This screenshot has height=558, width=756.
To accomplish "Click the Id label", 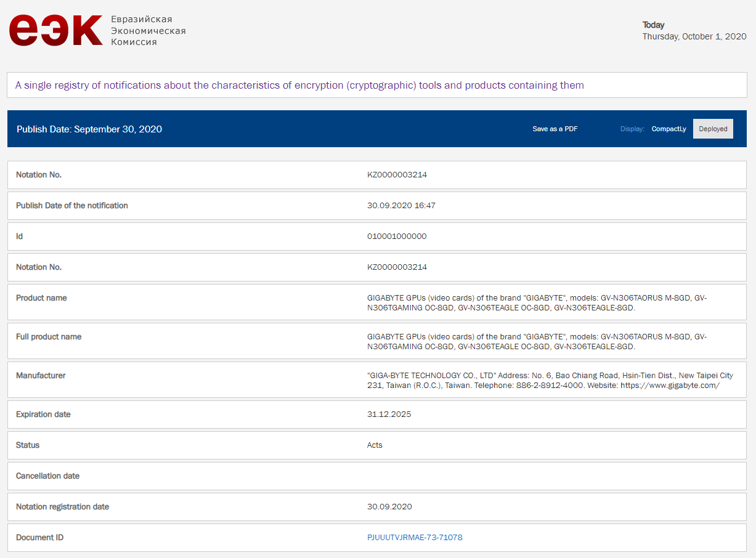I will pos(19,237).
